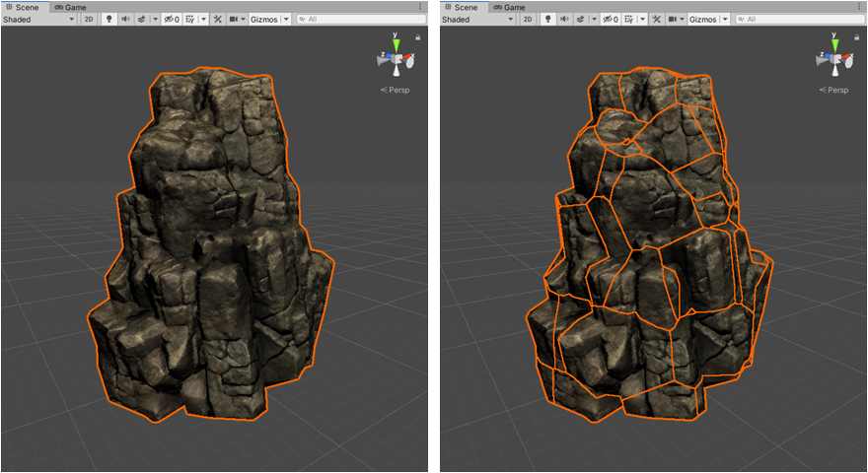The height and width of the screenshot is (473, 868).
Task: Toggle grid visibility icon in the left Scene view
Action: click(x=189, y=19)
